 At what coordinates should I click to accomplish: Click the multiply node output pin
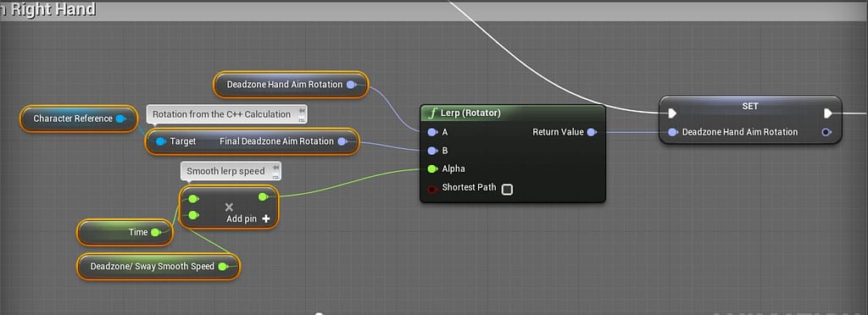(x=264, y=196)
